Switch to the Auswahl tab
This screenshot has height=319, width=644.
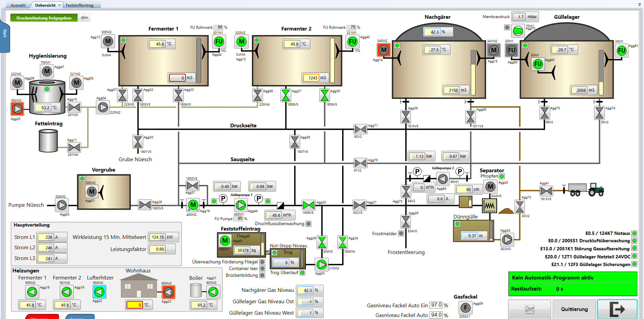click(x=18, y=5)
